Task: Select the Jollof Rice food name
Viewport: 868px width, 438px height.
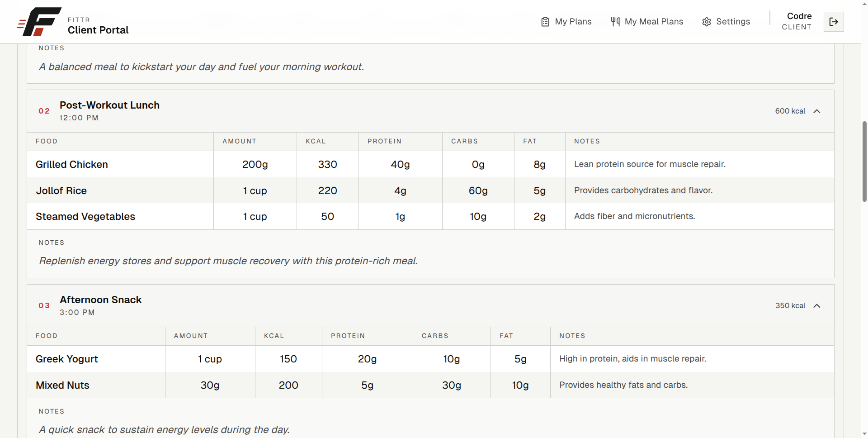Action: coord(61,190)
